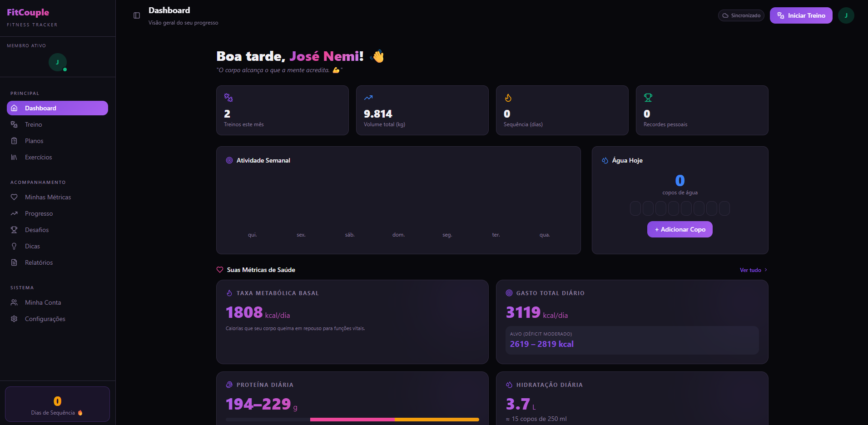
Task: Click the chevron arrow next to Ver tudo
Action: (766, 270)
